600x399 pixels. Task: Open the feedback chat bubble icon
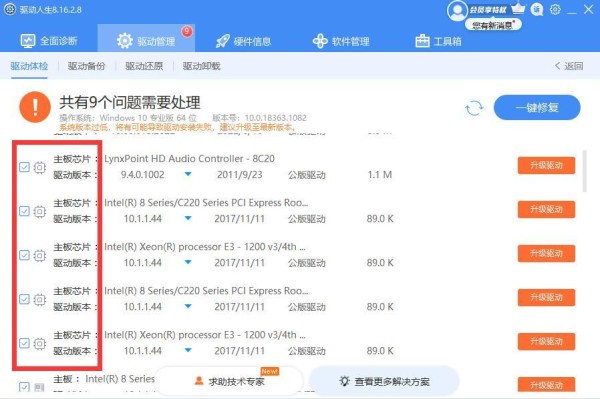coord(537,10)
